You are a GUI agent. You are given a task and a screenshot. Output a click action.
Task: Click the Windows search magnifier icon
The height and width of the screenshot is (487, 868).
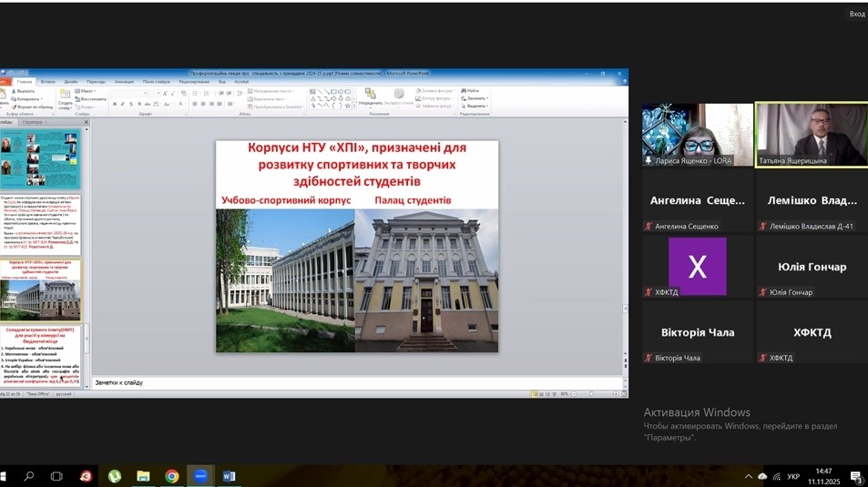click(x=29, y=476)
